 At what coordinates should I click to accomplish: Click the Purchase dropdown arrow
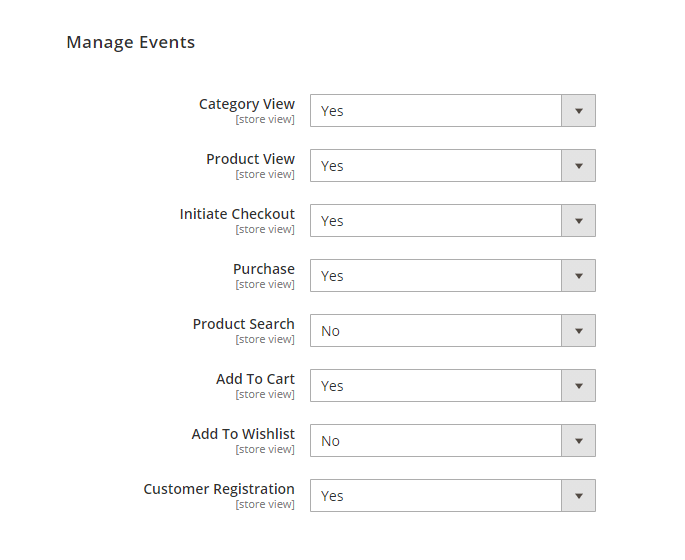pyautogui.click(x=578, y=276)
